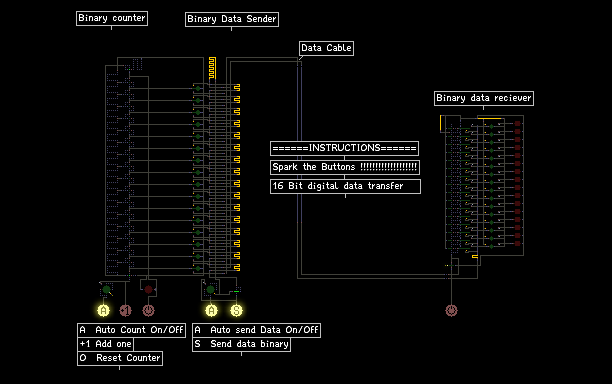Click the topmost red LED of the receiver
This screenshot has height=384, width=612.
pyautogui.click(x=518, y=124)
